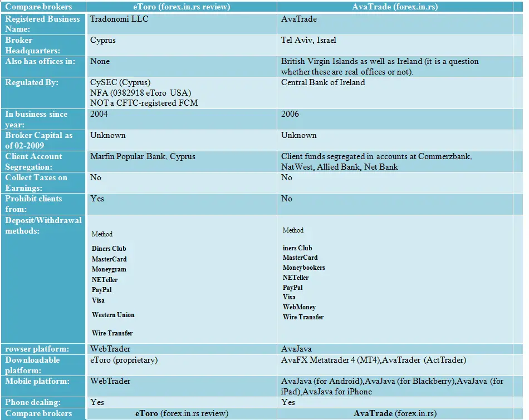Click the 'In business since year:' label
Viewport: 529px width, 420px height.
36,120
